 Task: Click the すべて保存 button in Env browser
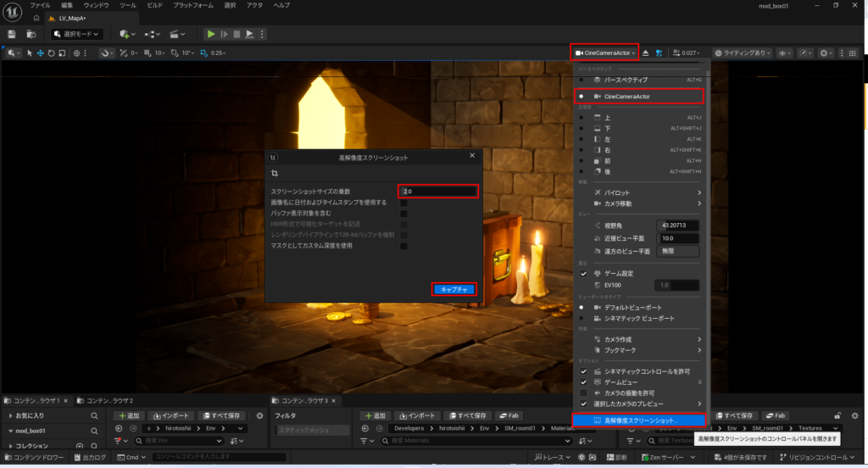(x=221, y=415)
